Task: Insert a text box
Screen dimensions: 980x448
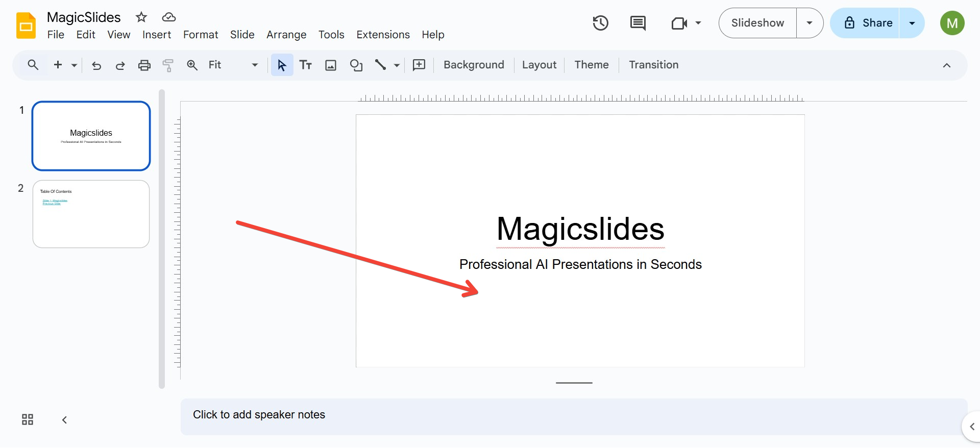Action: tap(306, 65)
